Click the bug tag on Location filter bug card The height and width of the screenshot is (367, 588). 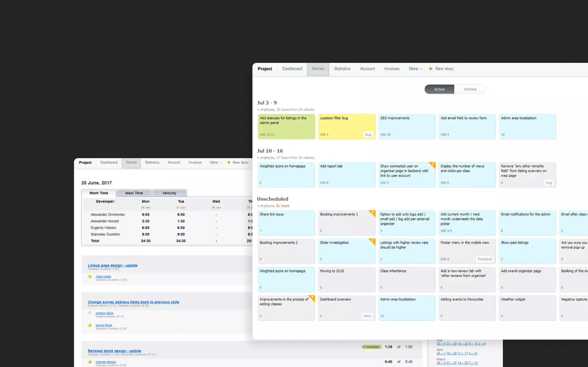click(x=368, y=134)
